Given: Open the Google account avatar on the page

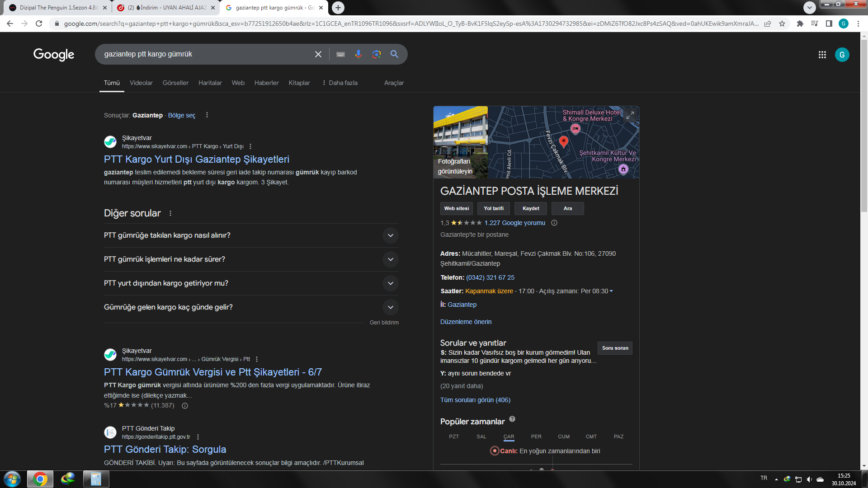Looking at the screenshot, I should tap(842, 55).
